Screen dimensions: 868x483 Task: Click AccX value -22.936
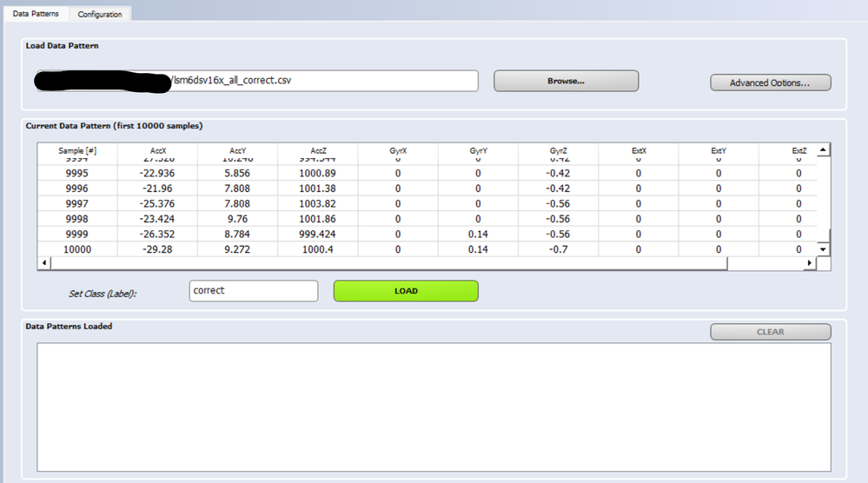pyautogui.click(x=157, y=173)
